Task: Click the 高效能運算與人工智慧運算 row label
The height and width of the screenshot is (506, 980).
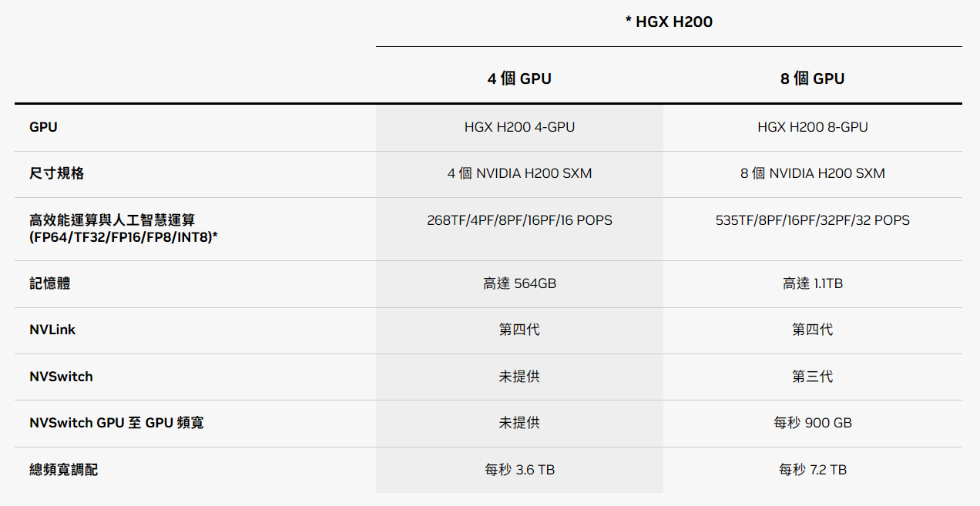Action: pyautogui.click(x=123, y=229)
